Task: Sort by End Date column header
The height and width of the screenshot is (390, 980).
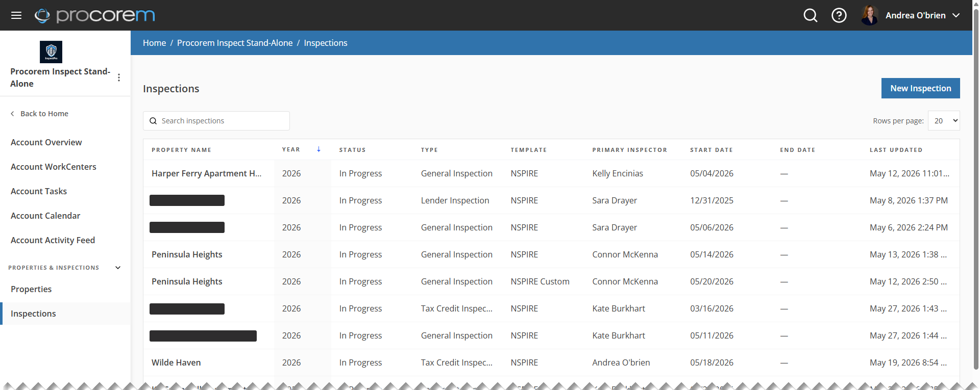Action: (798, 150)
